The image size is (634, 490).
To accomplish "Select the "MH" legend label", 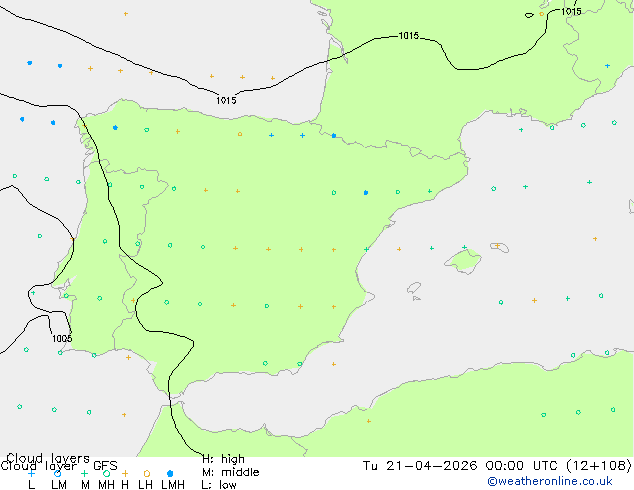I will click(x=106, y=484).
